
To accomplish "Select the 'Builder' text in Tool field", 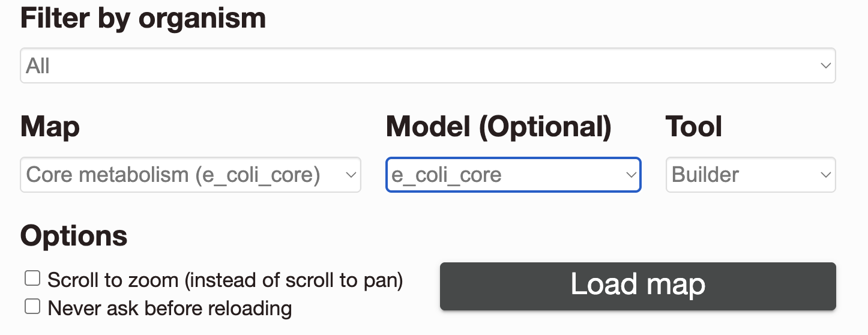I will [x=706, y=175].
